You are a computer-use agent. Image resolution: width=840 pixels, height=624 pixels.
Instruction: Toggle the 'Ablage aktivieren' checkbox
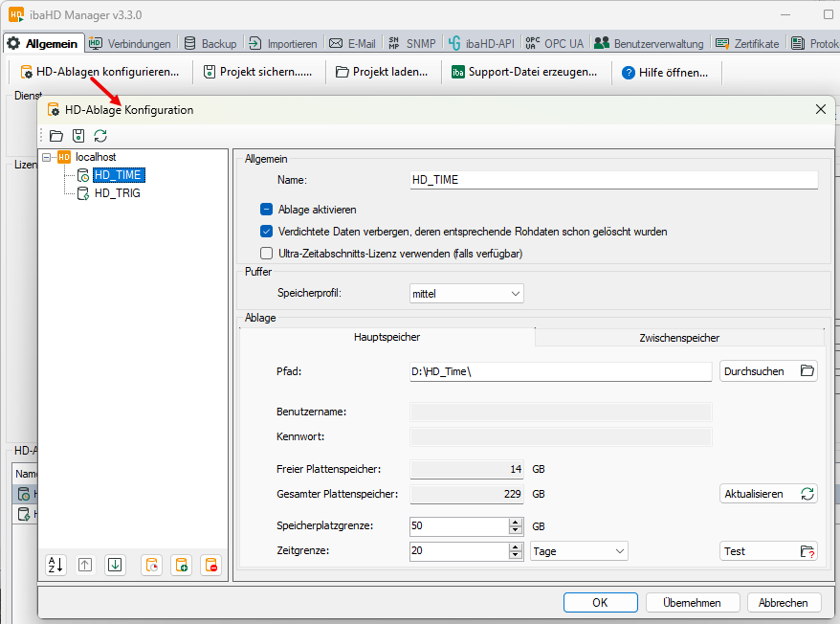(267, 209)
